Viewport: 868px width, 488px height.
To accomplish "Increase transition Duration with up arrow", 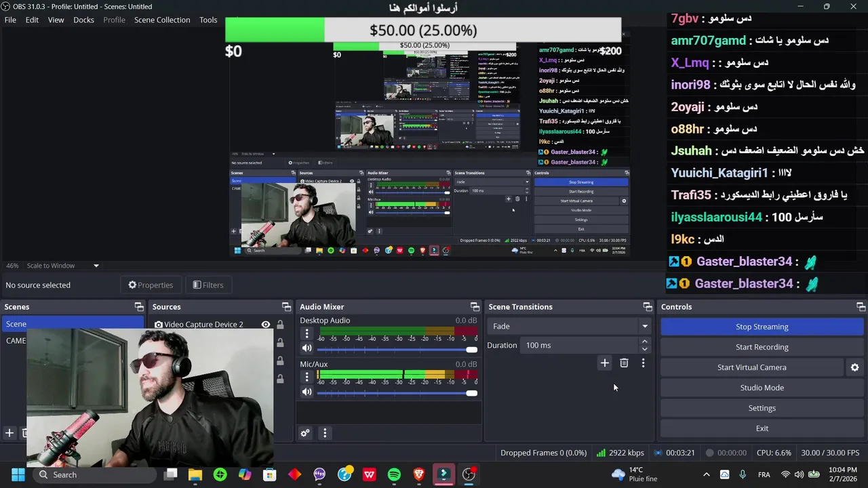I will point(644,342).
